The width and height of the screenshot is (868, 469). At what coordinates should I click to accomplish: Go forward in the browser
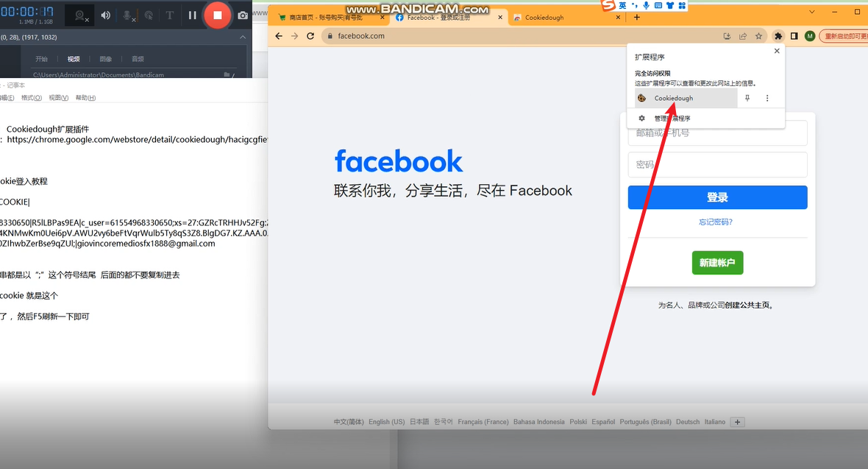coord(294,36)
